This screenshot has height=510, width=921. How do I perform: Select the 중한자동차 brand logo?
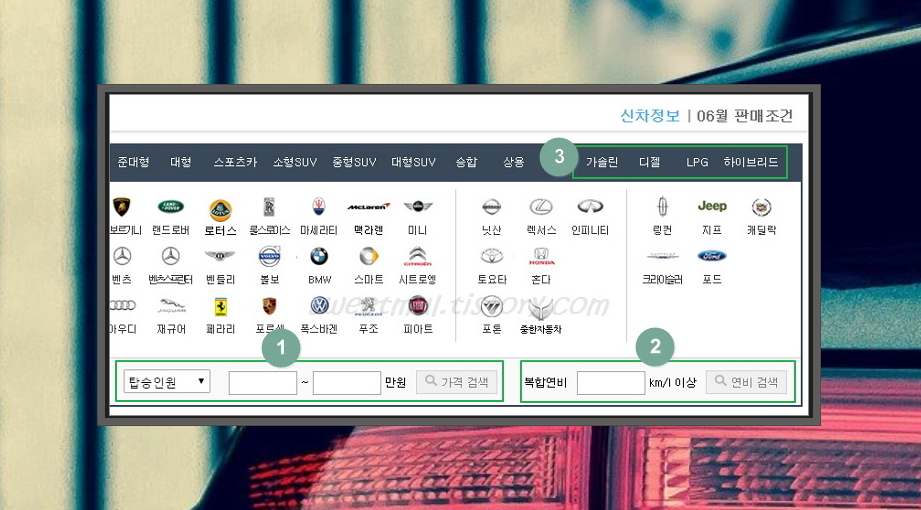(x=541, y=308)
